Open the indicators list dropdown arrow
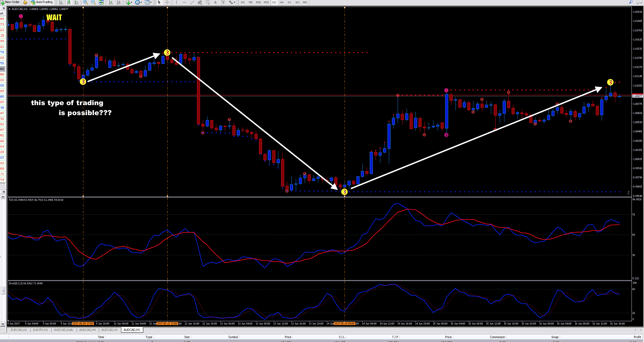The width and height of the screenshot is (644, 342). coord(131,2)
